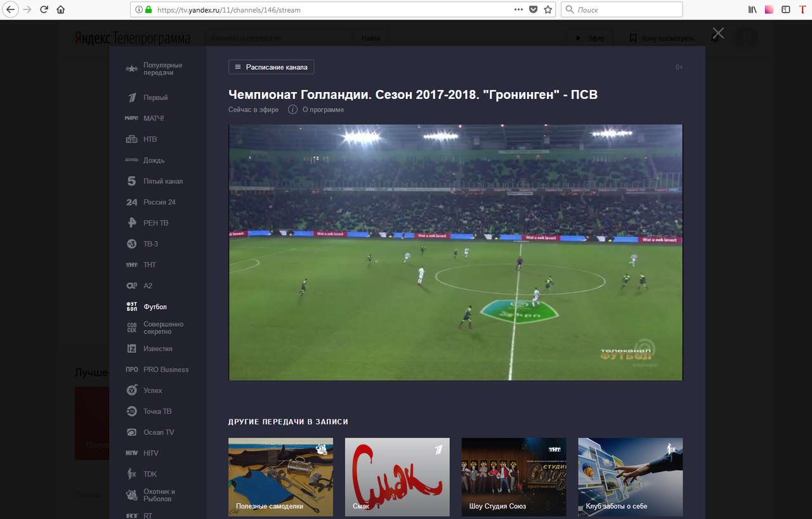812x519 pixels.
Task: Select the ТНТ channel
Action: (x=141, y=265)
